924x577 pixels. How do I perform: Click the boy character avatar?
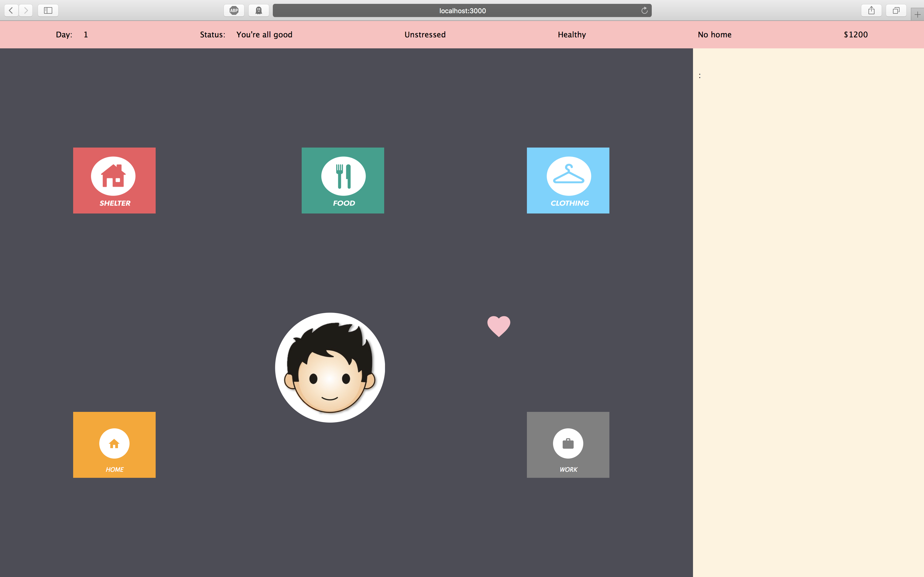tap(330, 368)
